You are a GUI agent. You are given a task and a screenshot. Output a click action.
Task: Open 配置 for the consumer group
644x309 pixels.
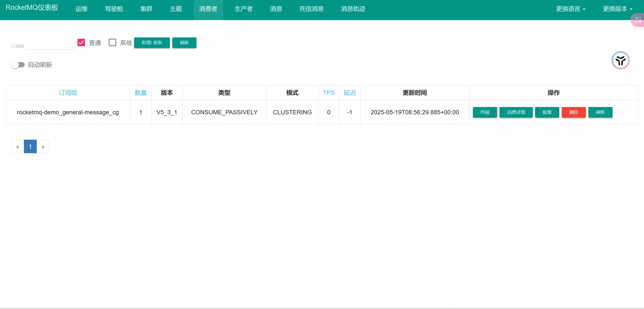547,112
